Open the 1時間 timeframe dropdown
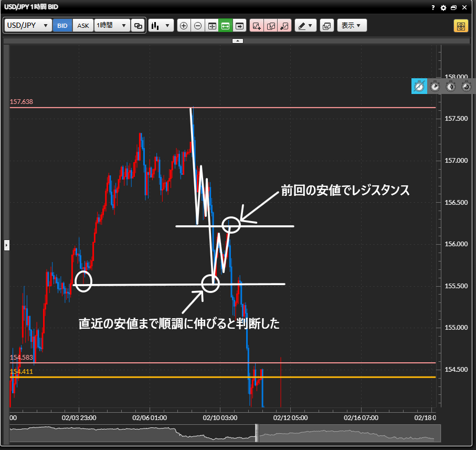The width and height of the screenshot is (476, 450). [112, 26]
